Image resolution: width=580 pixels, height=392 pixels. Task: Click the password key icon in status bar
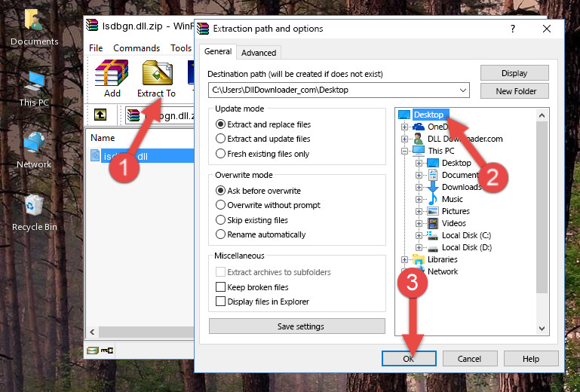pyautogui.click(x=107, y=351)
